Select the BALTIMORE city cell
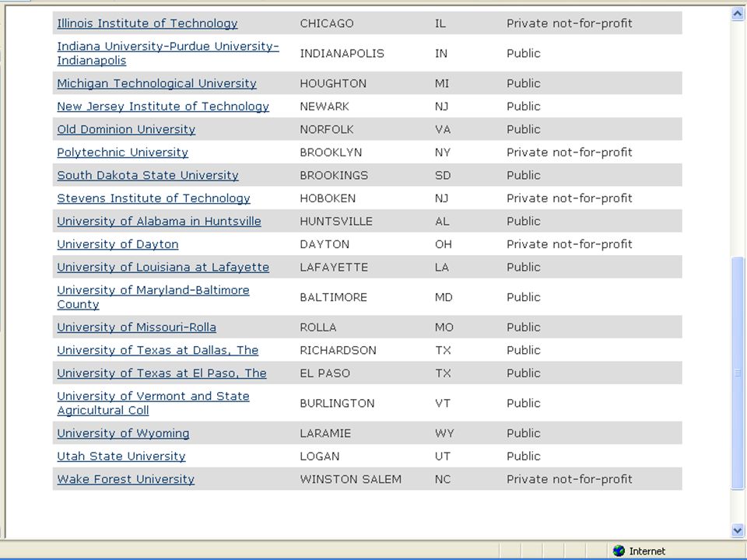 pos(334,297)
